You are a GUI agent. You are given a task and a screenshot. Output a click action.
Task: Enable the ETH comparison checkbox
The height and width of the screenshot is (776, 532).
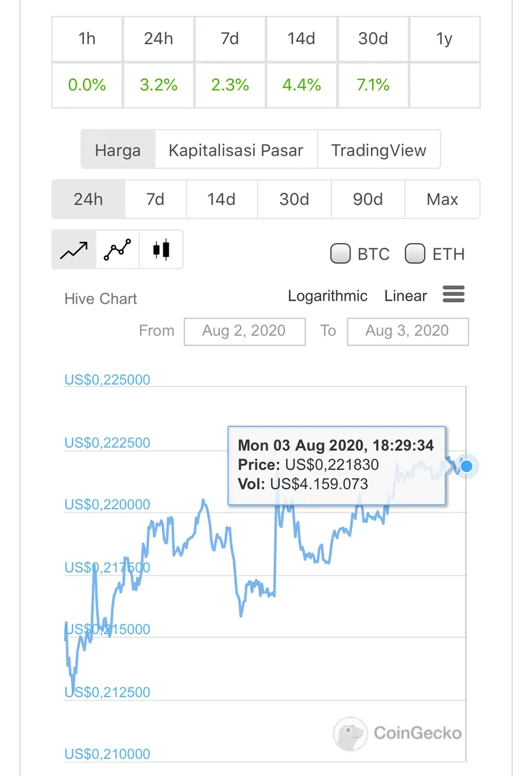pyautogui.click(x=415, y=253)
